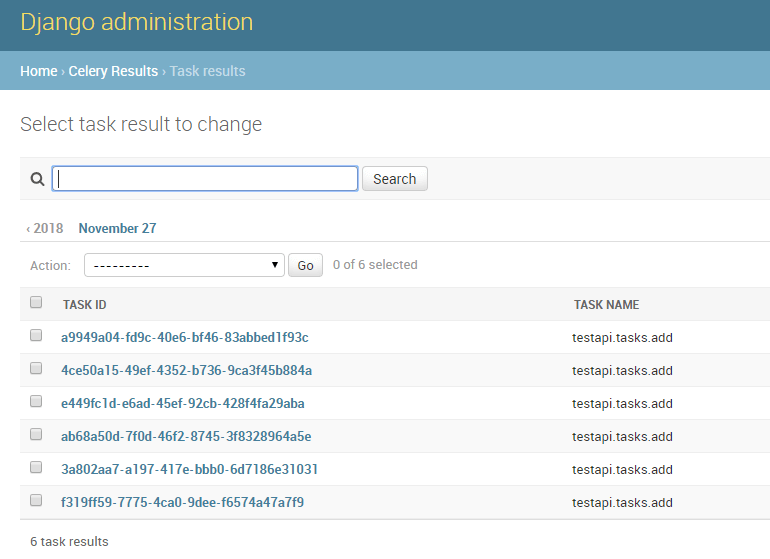Sort by TASK NAME column header

point(606,305)
